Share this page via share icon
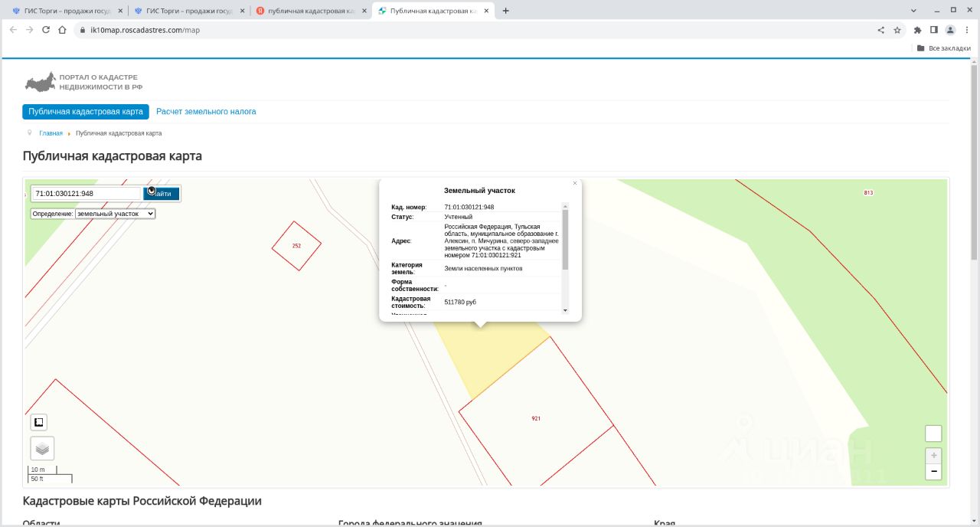Viewport: 980px width, 527px height. 880,30
